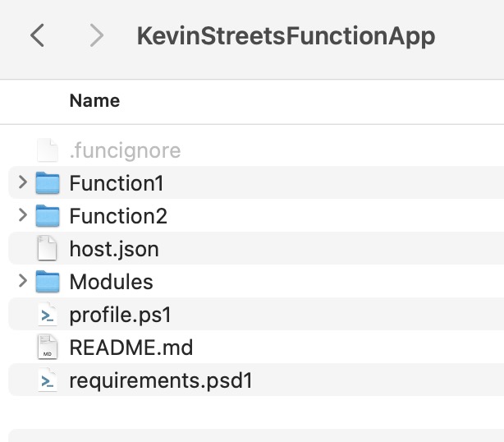
Task: Click the profile.ps1 PowerShell script icon
Action: pyautogui.click(x=48, y=315)
